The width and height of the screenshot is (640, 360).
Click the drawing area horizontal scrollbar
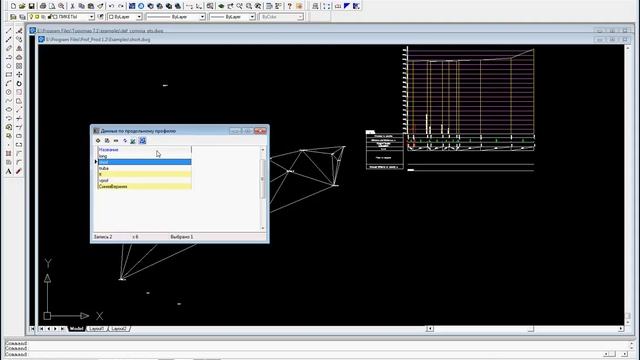pyautogui.click(x=525, y=329)
